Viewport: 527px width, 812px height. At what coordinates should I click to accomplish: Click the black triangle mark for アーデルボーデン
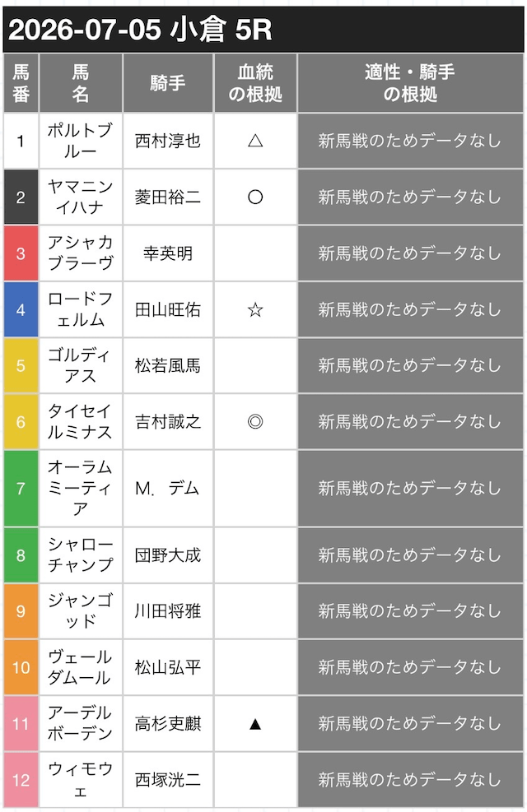click(x=255, y=724)
